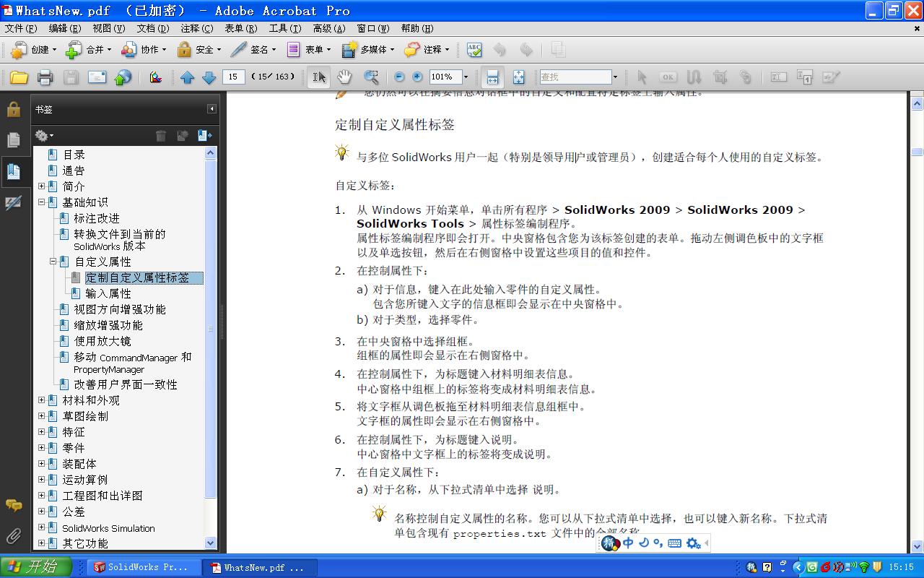Click the ABC spell check icon
Image resolution: width=924 pixels, height=578 pixels.
point(474,50)
